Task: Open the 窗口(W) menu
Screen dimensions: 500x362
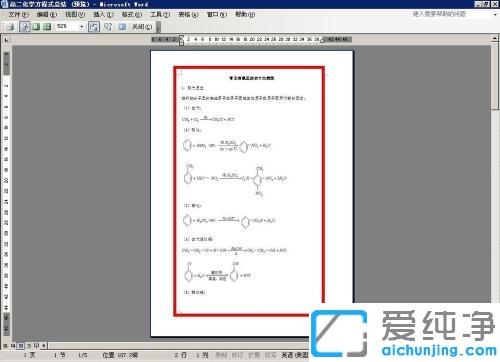Action: tap(217, 14)
